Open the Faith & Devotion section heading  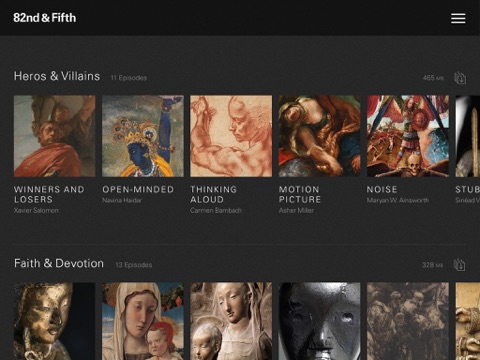pos(59,263)
